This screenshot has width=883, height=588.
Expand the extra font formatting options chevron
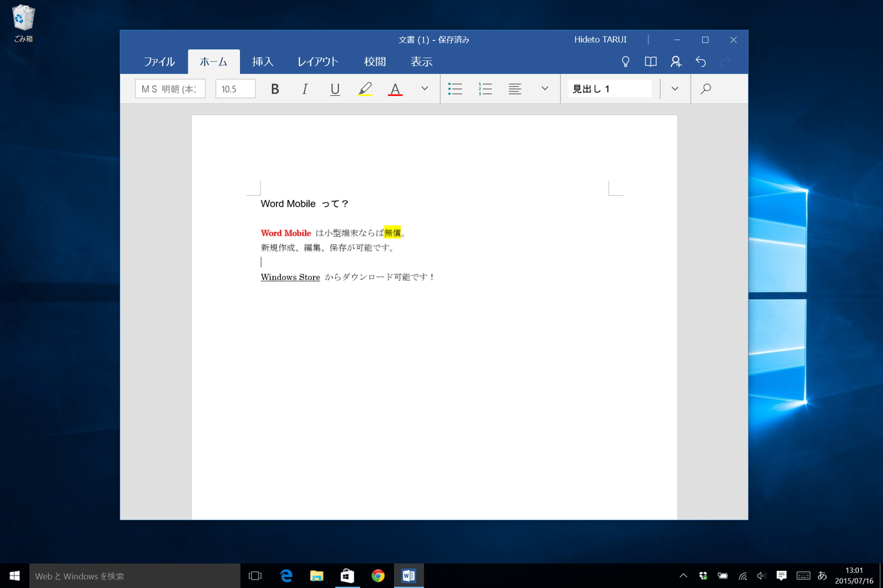[x=424, y=88]
